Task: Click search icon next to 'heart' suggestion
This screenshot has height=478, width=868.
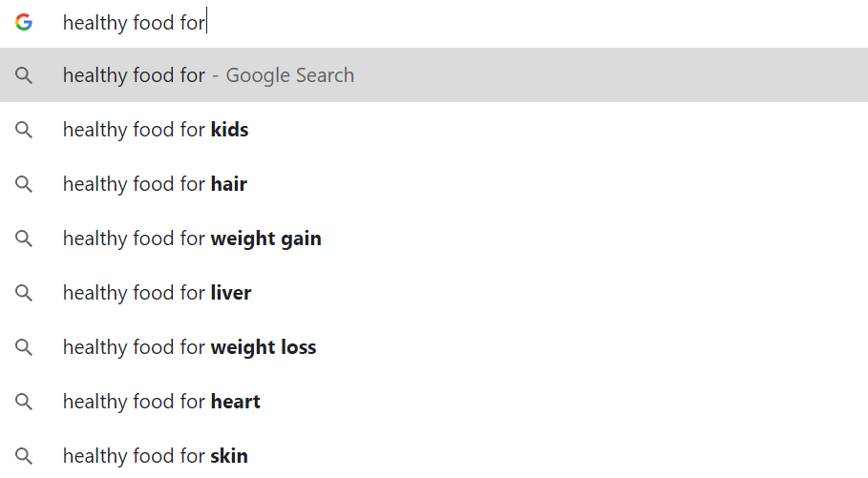Action: click(x=24, y=402)
